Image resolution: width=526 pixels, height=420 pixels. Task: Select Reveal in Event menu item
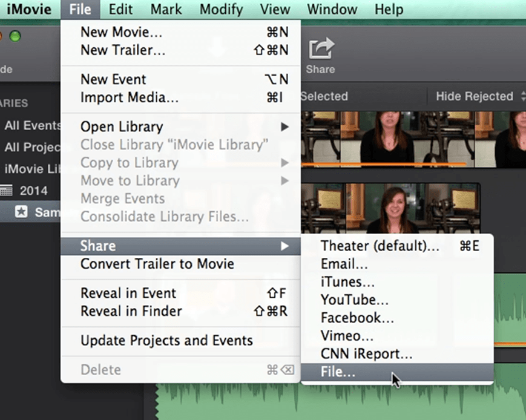click(180, 293)
